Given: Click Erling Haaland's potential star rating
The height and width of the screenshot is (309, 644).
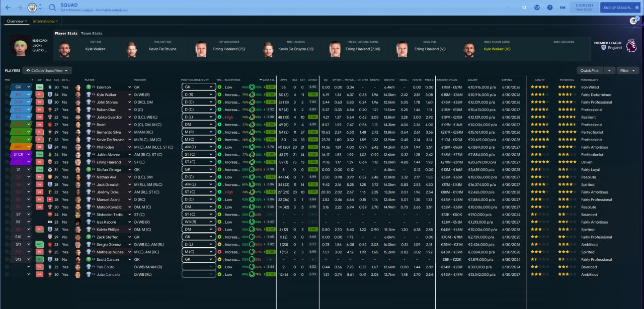Looking at the screenshot, I should click(567, 162).
